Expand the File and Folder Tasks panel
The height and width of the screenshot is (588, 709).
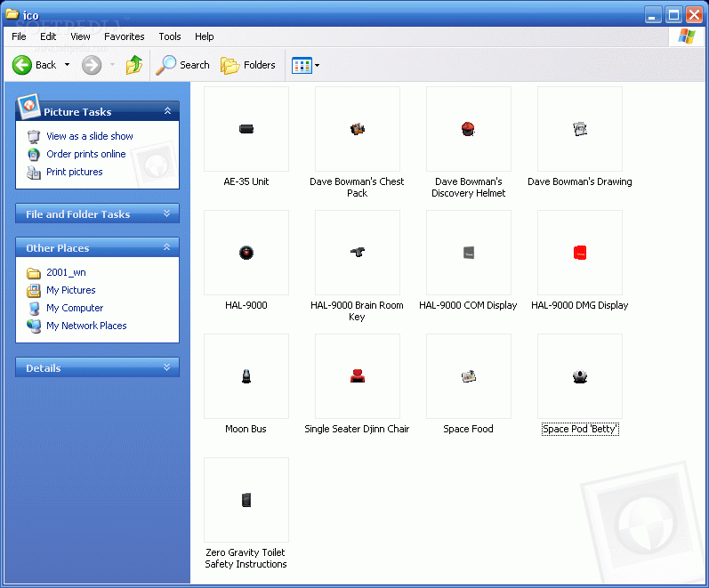click(167, 213)
